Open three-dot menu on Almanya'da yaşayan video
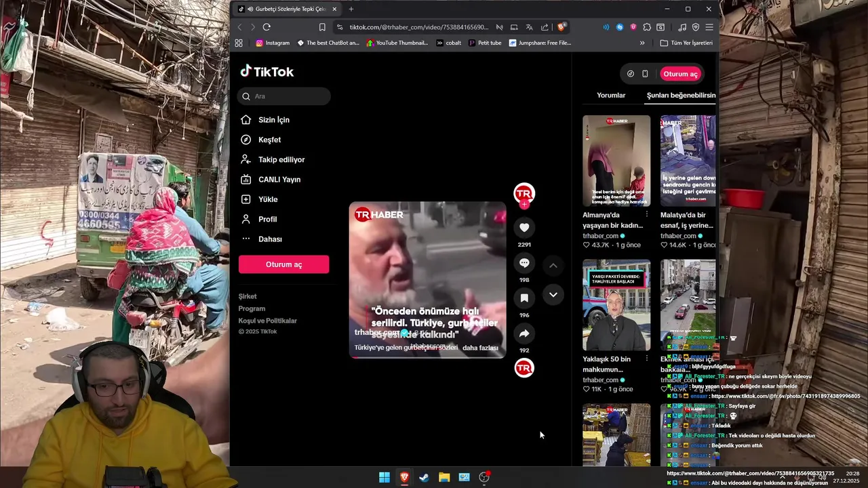 click(646, 214)
